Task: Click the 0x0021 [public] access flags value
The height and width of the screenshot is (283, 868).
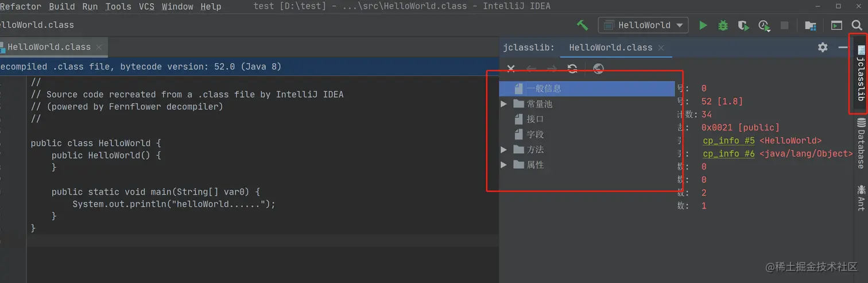Action: coord(741,127)
